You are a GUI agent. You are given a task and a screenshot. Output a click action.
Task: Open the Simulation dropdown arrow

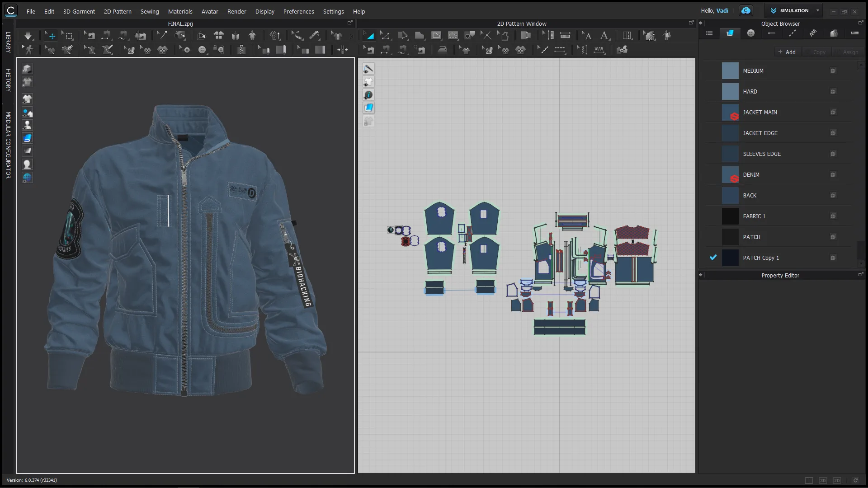(818, 10)
